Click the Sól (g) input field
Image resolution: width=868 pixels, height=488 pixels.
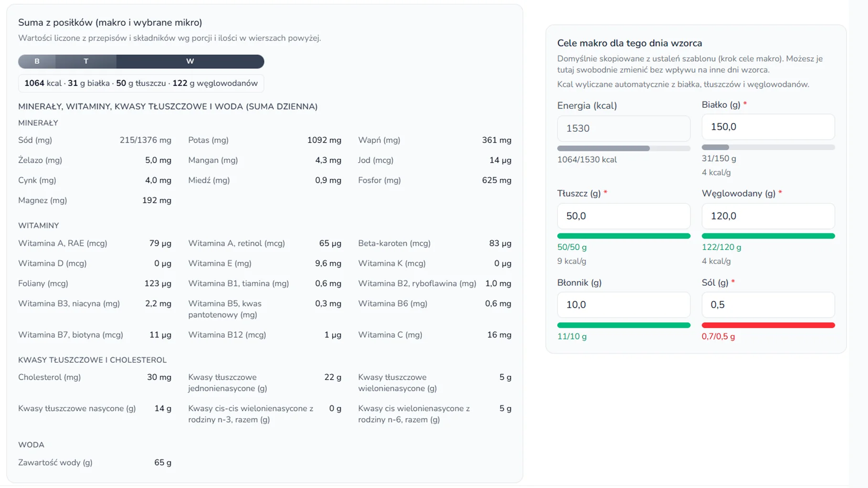[x=768, y=305]
